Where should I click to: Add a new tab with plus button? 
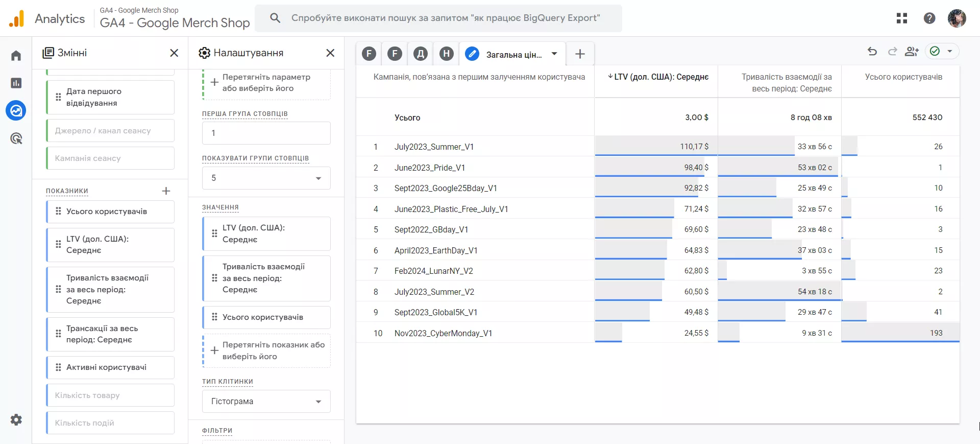pyautogui.click(x=580, y=54)
